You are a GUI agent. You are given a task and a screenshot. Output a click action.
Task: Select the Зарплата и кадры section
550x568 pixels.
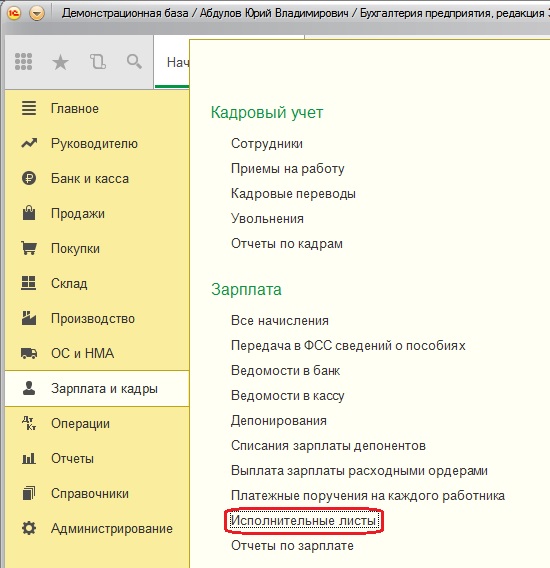(x=104, y=389)
